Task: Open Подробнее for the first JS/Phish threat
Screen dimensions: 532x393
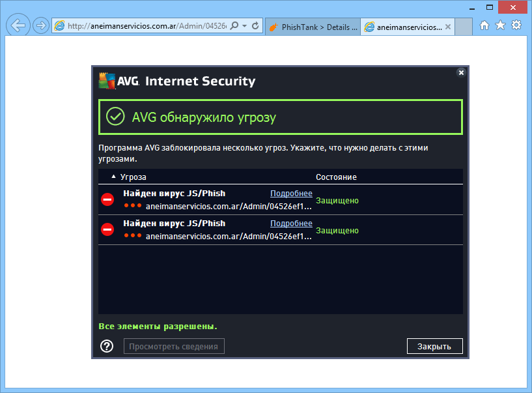Action: point(291,193)
